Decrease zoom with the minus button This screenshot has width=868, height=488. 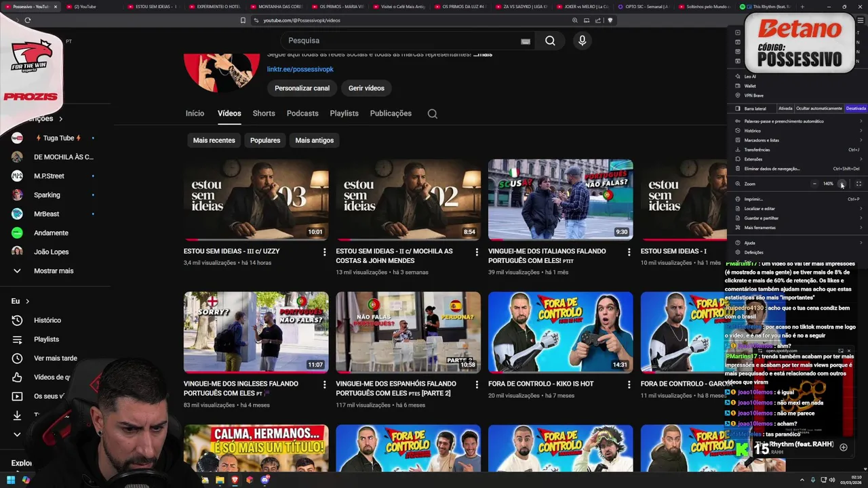tap(814, 184)
